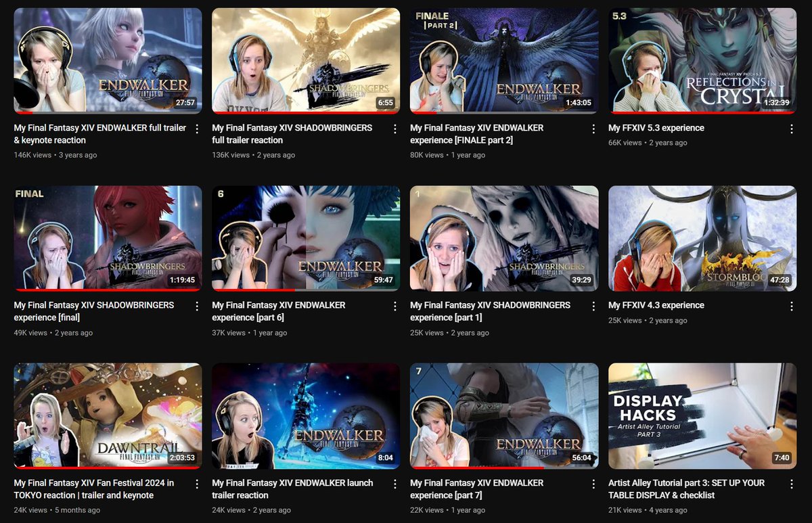
Task: Click the 8:04 duration badge
Action: point(386,458)
